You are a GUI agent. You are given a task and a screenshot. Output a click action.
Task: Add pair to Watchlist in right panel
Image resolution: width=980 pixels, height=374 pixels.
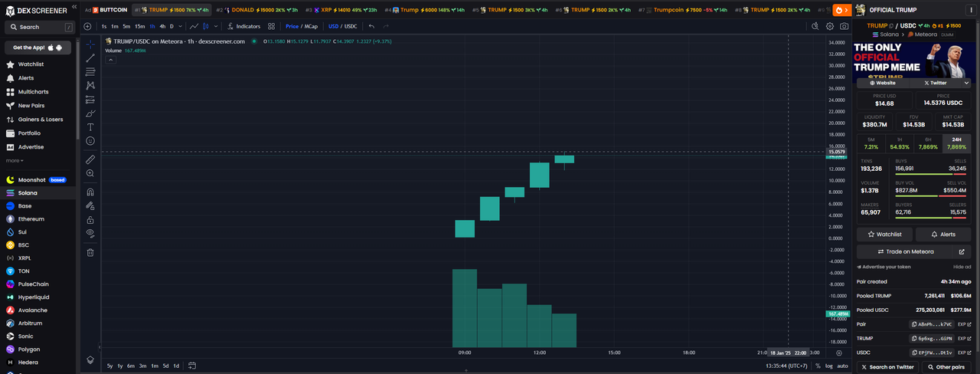(x=885, y=235)
